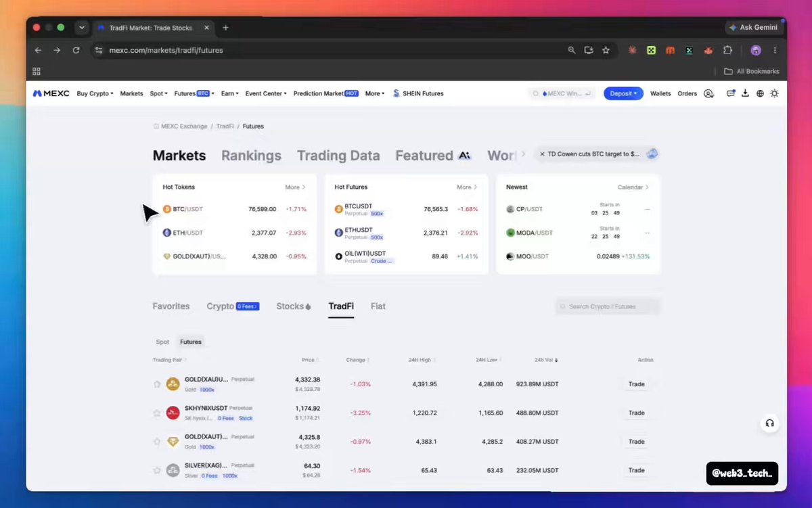Click More in Hot Futures card
Image resolution: width=812 pixels, height=508 pixels.
[x=467, y=187]
